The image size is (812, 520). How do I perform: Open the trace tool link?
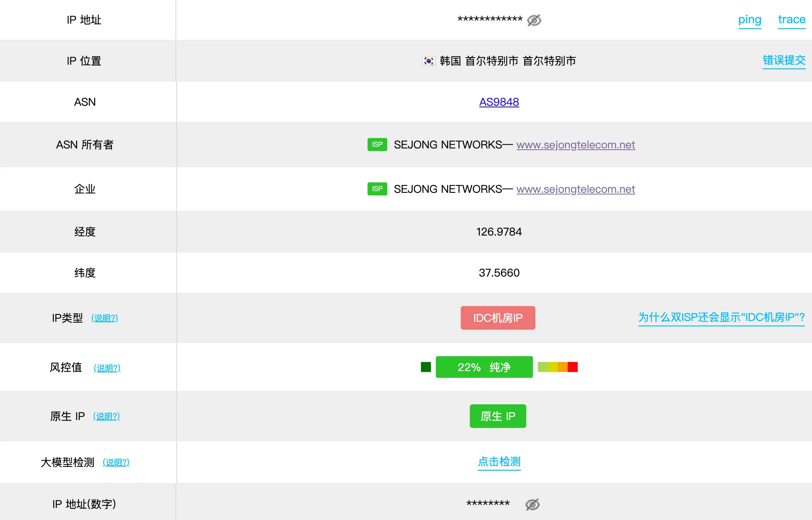coord(791,19)
